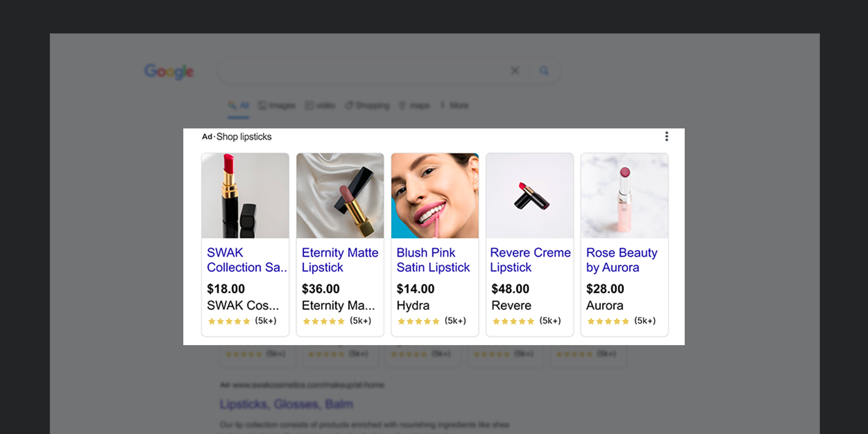Clear the search box using the X icon
868x434 pixels.
[x=515, y=70]
